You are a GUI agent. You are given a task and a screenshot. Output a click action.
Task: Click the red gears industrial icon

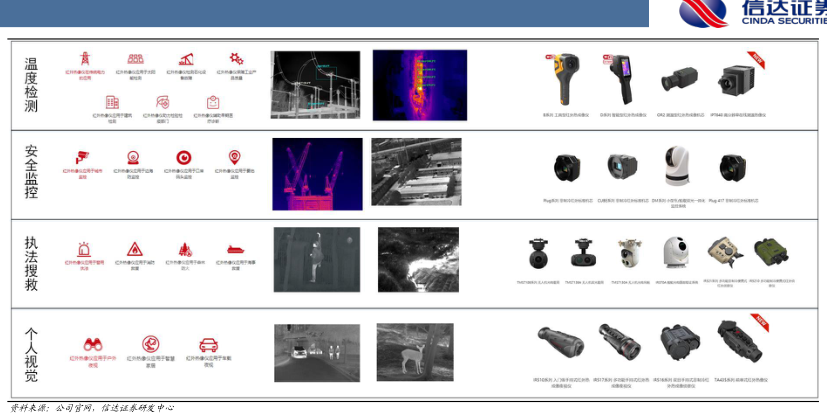click(236, 59)
